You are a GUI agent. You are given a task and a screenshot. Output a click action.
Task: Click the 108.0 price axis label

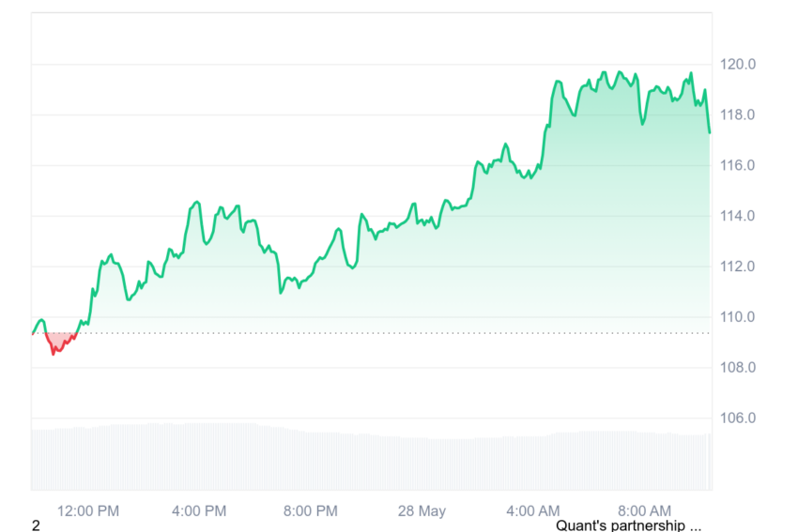pyautogui.click(x=737, y=367)
